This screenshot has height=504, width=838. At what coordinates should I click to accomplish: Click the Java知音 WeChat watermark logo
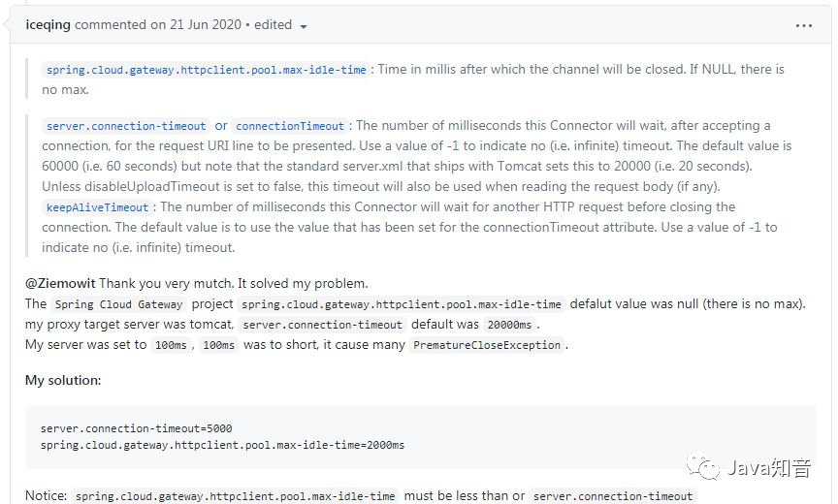tap(749, 467)
